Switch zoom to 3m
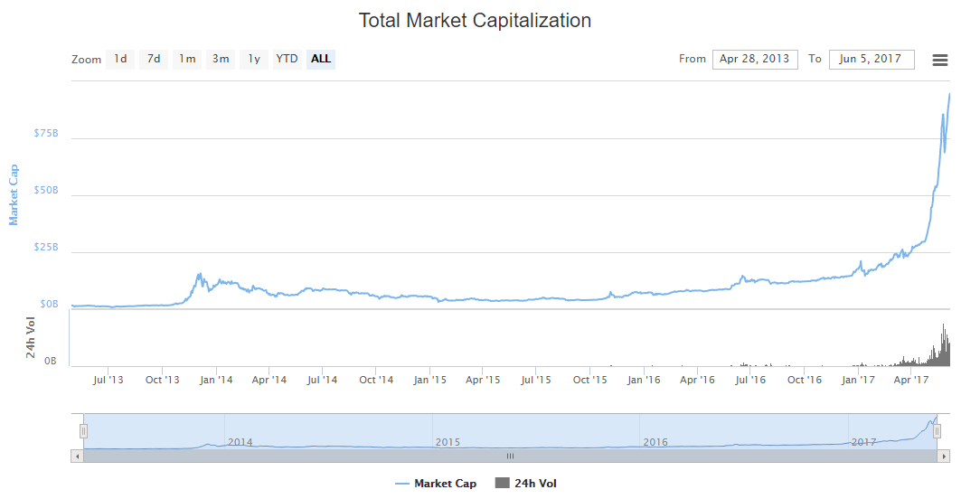This screenshot has width=980, height=499. pyautogui.click(x=221, y=60)
